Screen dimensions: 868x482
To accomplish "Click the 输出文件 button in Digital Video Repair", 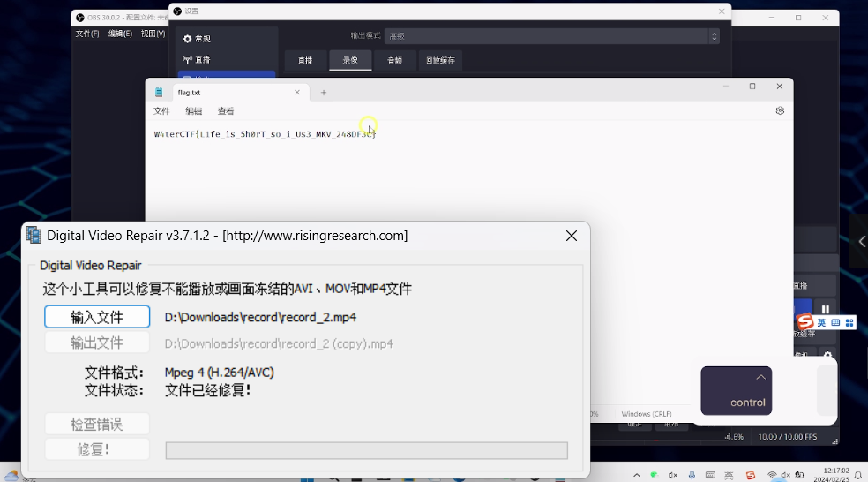I will (97, 343).
